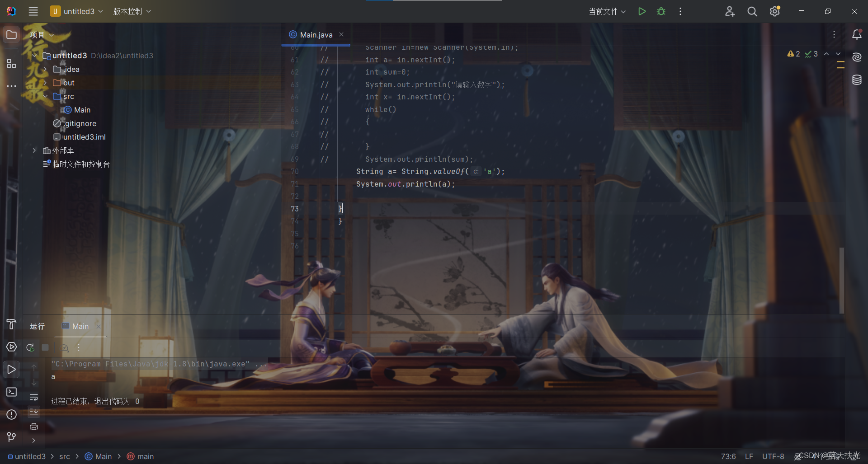The height and width of the screenshot is (464, 868).
Task: Click the warnings count indicator showing 2
Action: tap(793, 54)
